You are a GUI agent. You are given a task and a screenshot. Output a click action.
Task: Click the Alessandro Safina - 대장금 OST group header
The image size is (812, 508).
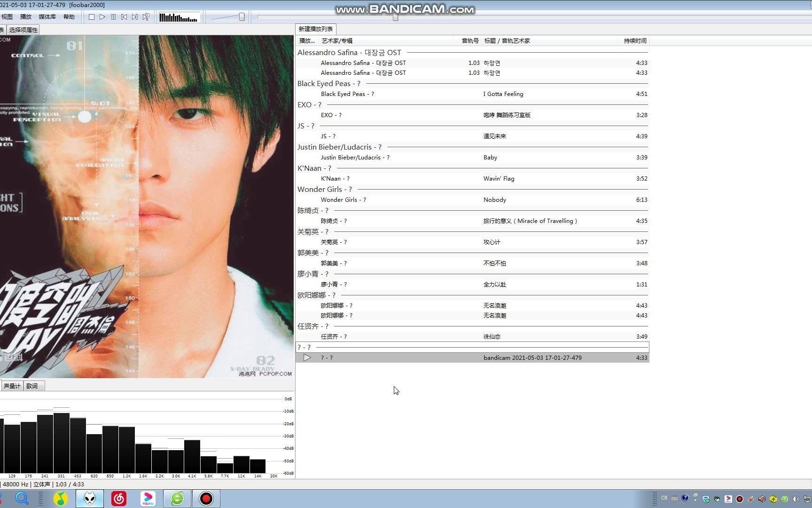click(472, 53)
